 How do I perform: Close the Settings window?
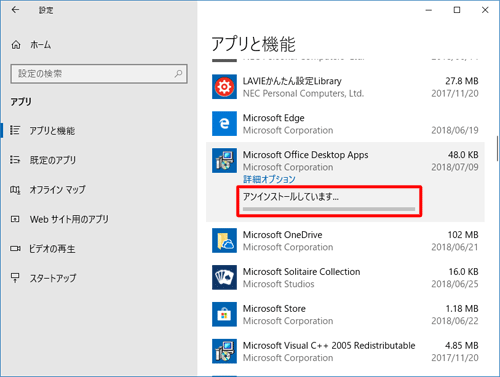pos(485,10)
